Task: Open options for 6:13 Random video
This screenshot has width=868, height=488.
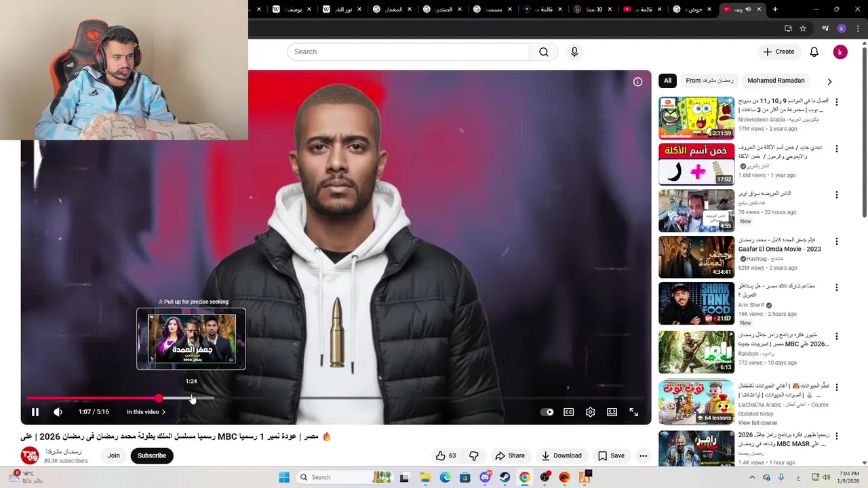Action: coord(836,336)
